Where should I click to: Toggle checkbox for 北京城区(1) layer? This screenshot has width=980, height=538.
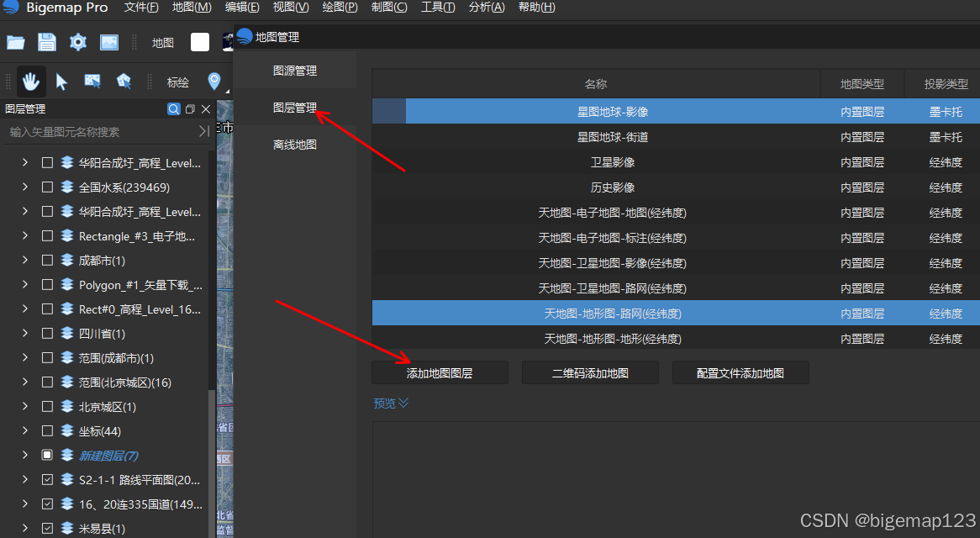tap(47, 406)
